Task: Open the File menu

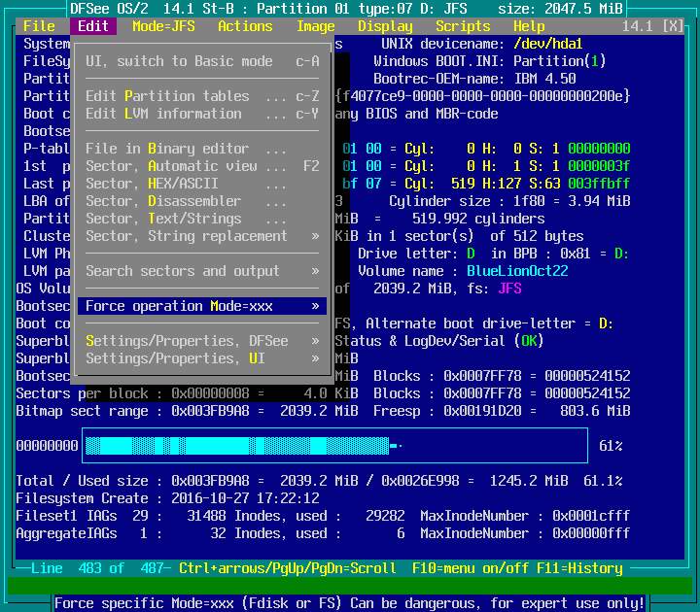Action: point(39,26)
